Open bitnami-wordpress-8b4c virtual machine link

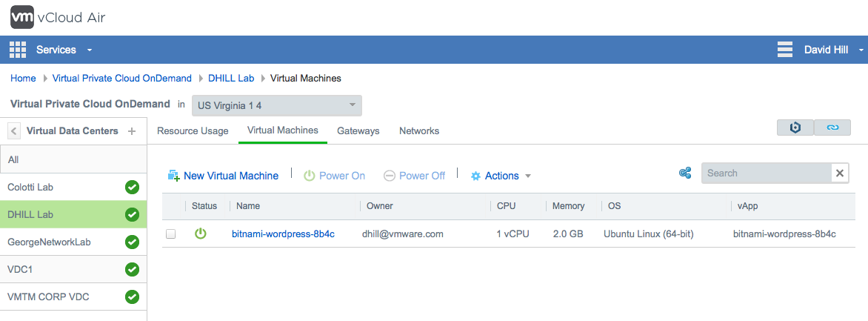point(283,234)
